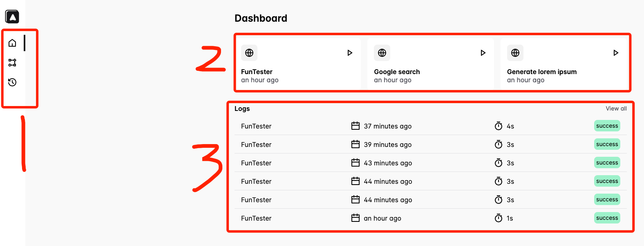Click View all logs link
The height and width of the screenshot is (246, 644).
(616, 108)
